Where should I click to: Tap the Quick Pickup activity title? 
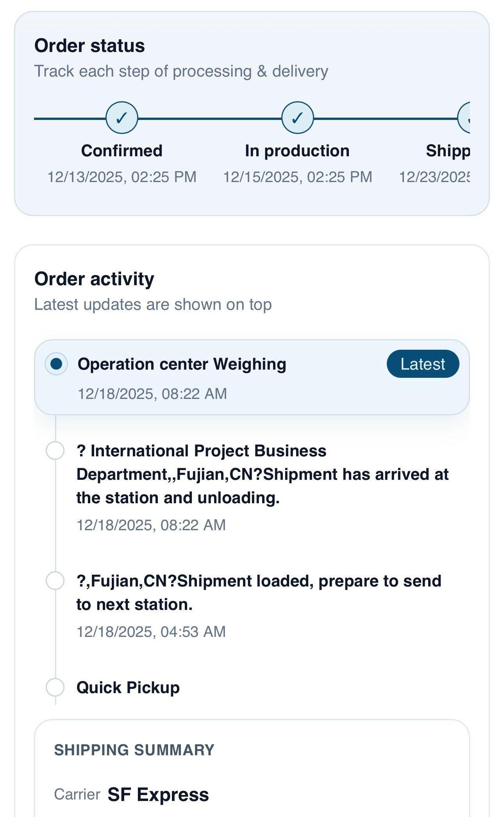coord(128,688)
